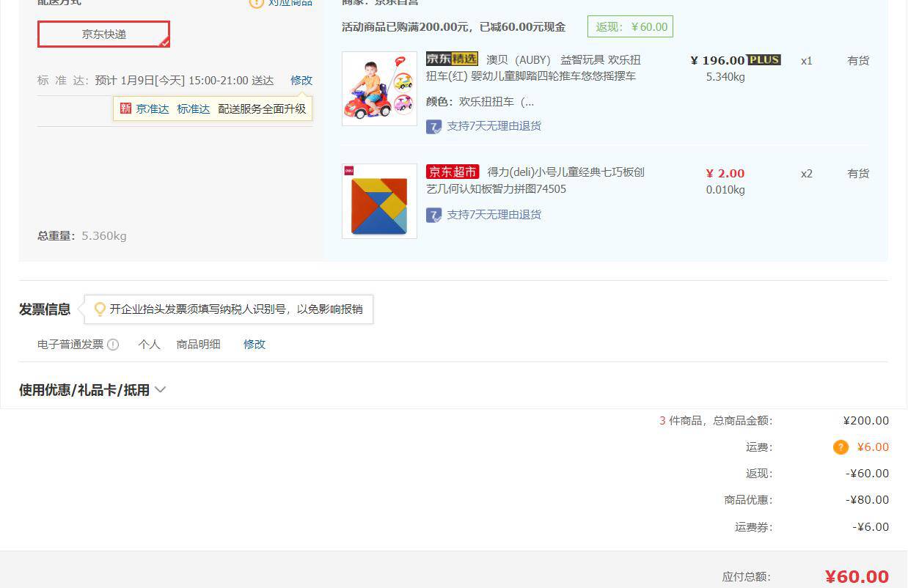Expand 使用优惠/礼品卡/抵用 section
Screen dimensions: 908x588
[92, 390]
